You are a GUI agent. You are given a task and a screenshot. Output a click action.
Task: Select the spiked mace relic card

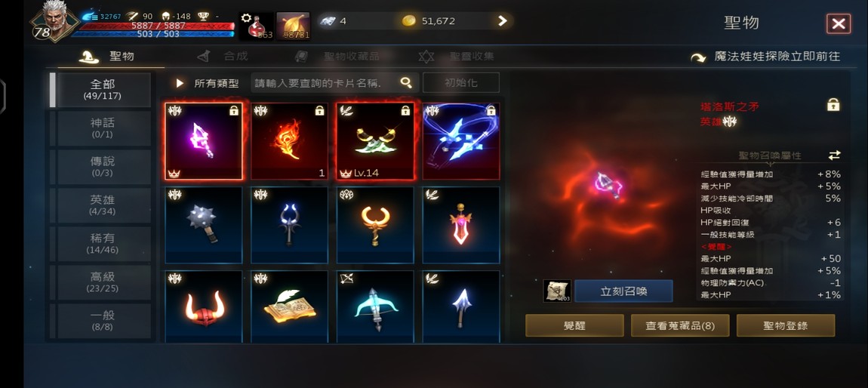[x=204, y=225]
